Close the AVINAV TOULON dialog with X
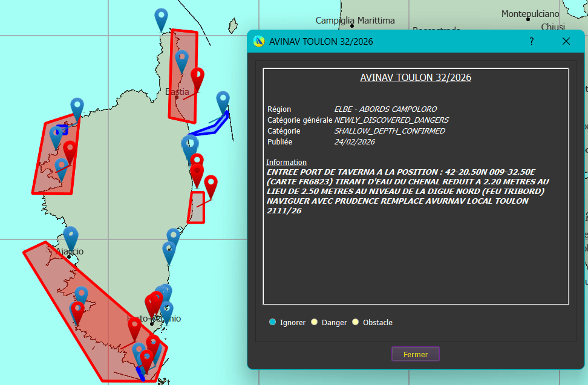 coord(566,41)
